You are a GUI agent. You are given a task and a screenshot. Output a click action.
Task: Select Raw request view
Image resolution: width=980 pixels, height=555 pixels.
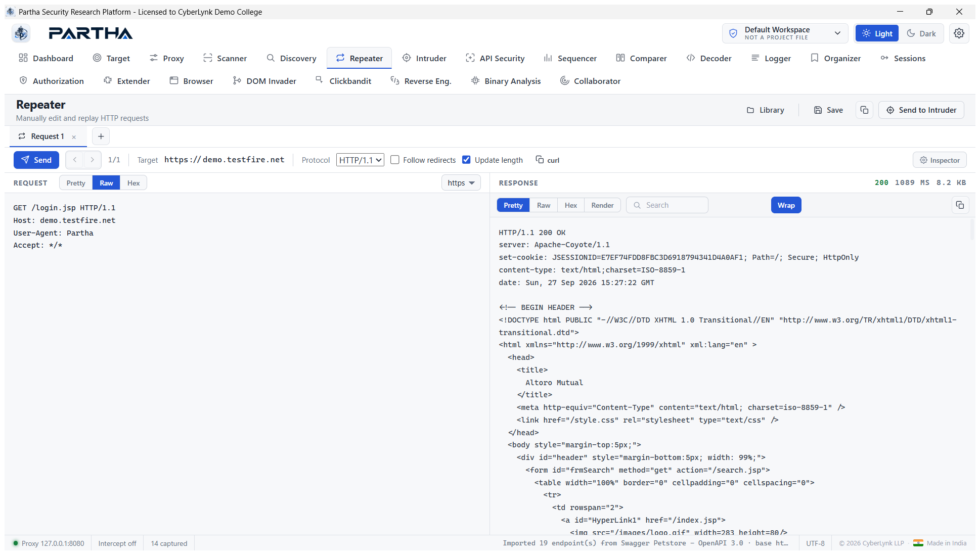[x=106, y=183]
